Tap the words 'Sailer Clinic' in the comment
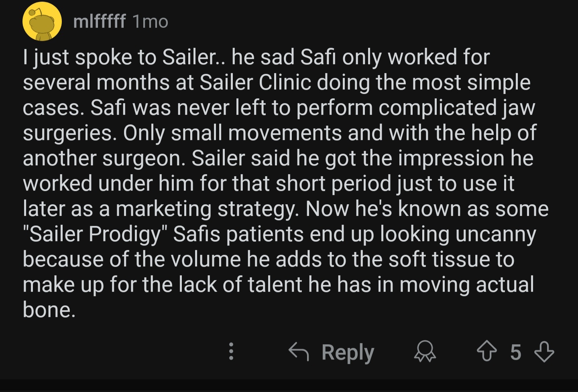 point(255,82)
